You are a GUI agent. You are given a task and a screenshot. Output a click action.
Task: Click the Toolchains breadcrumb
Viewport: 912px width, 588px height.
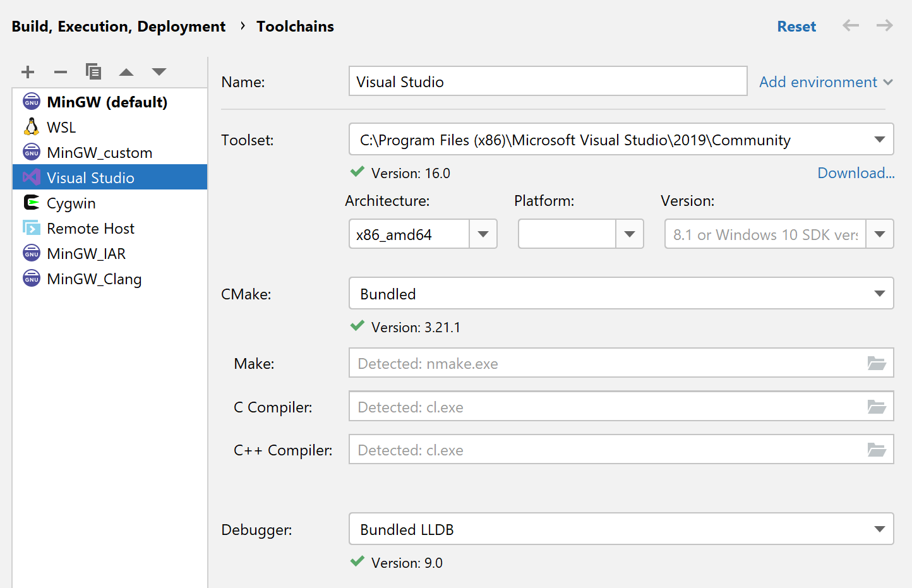(x=295, y=26)
